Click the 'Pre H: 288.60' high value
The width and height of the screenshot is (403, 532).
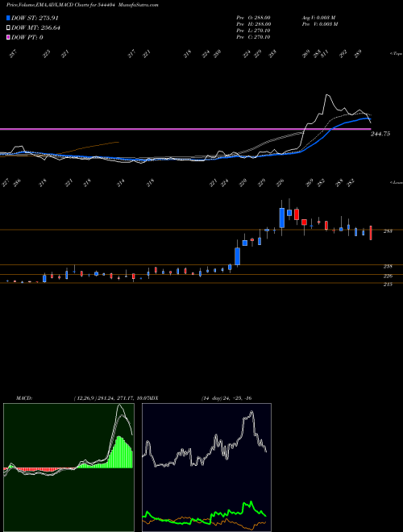[x=253, y=24]
